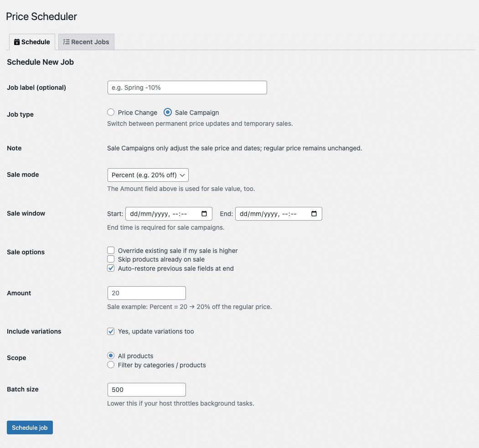Image resolution: width=479 pixels, height=448 pixels.
Task: Select the Schedule tab
Action: (32, 42)
